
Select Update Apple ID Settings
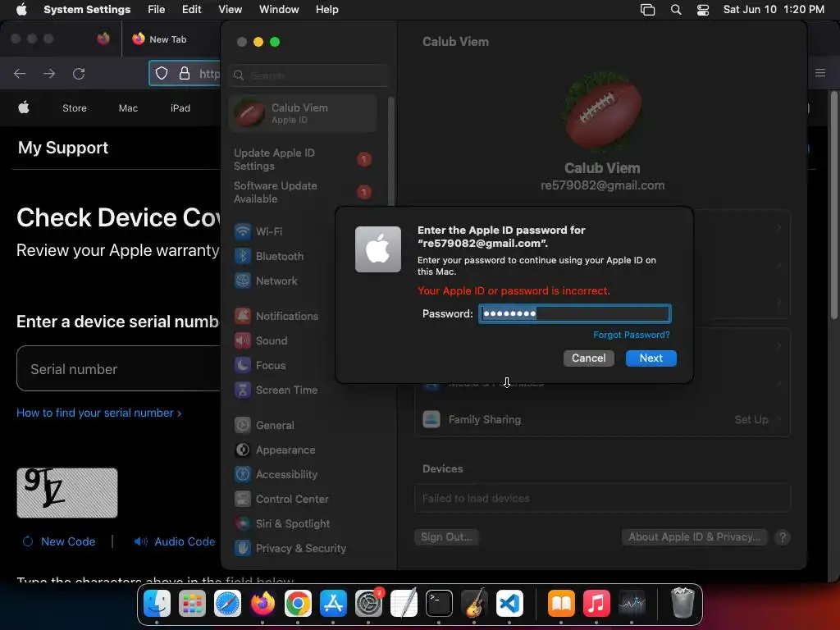pyautogui.click(x=303, y=159)
